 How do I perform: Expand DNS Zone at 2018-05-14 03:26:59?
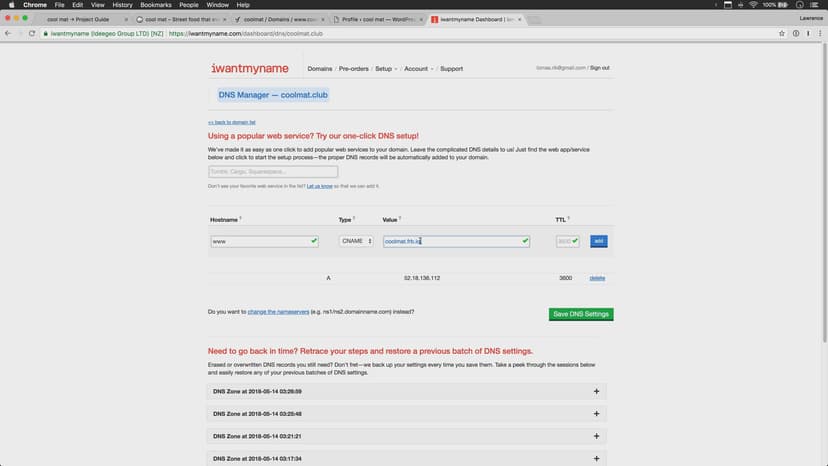click(x=596, y=391)
